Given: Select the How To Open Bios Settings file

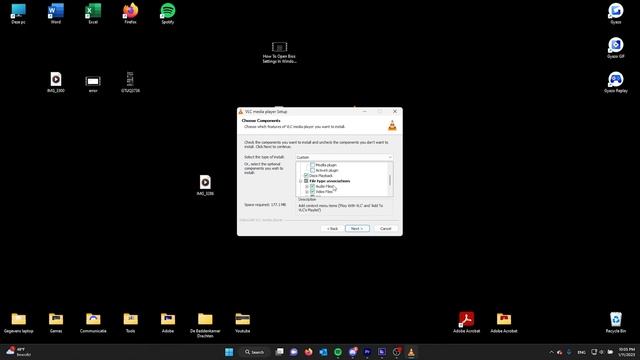Looking at the screenshot, I should tap(279, 52).
